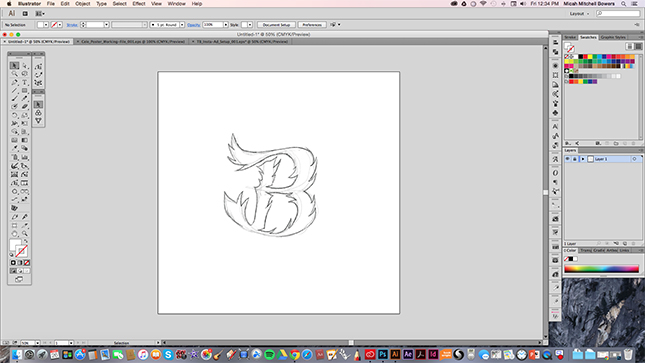Open the Window menu
Image resolution: width=645 pixels, height=363 pixels.
[176, 4]
